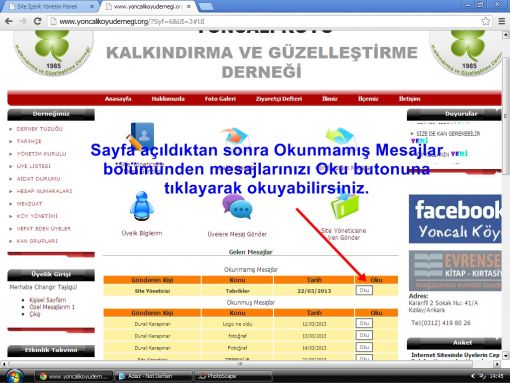Viewport: 510px width, 383px height.
Task: Click the Üyelik Bilgilerim person icon
Action: 142,206
